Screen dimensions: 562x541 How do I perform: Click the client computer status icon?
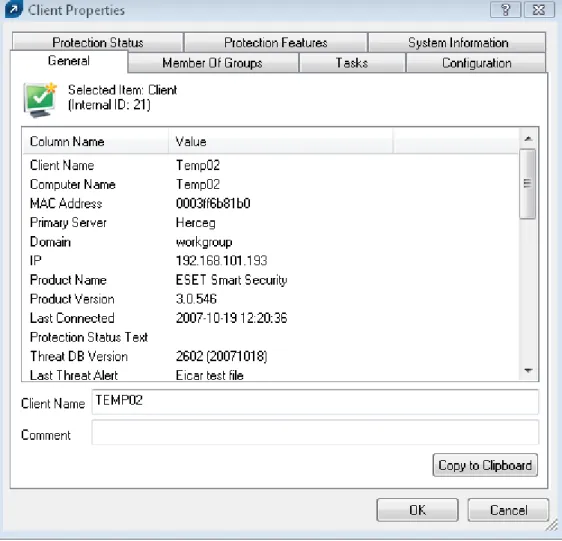click(40, 100)
